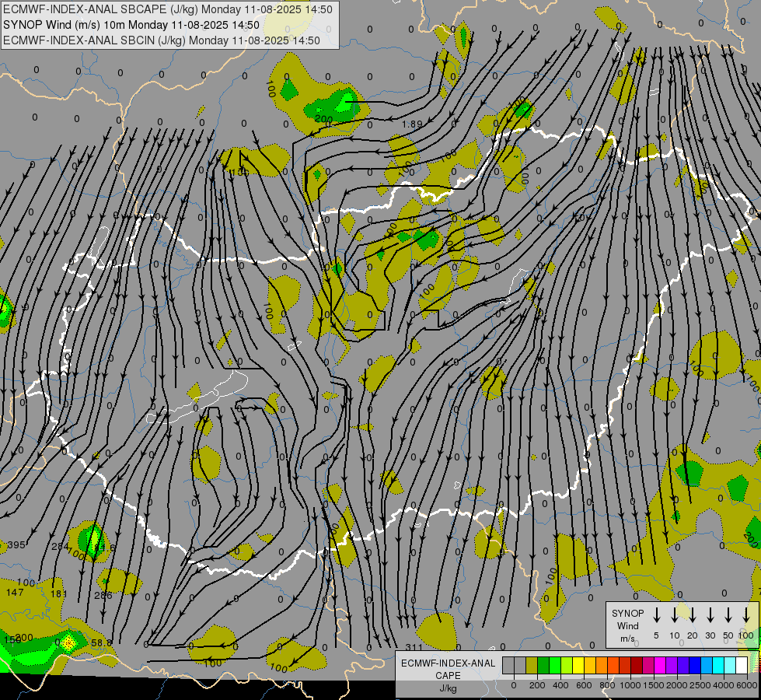Click the '1500' tick label in CAPE legend

654,685
